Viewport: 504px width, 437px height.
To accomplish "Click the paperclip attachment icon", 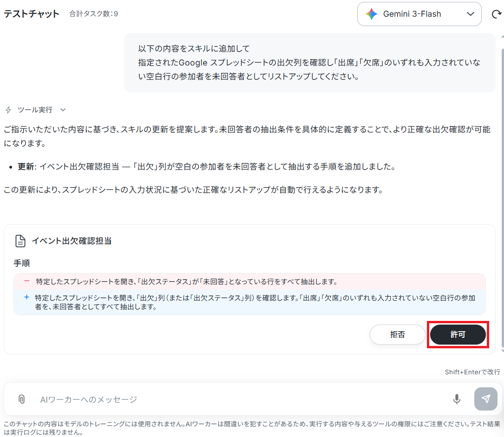I will 21,399.
